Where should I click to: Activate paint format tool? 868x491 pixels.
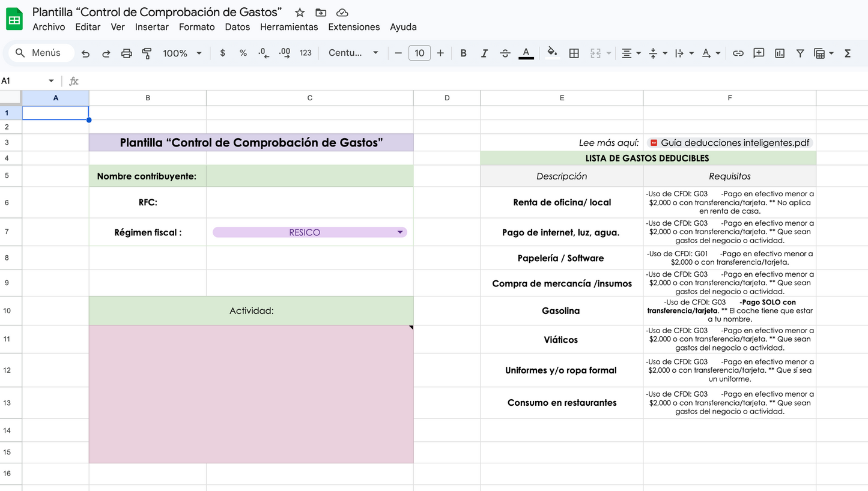[x=147, y=53]
